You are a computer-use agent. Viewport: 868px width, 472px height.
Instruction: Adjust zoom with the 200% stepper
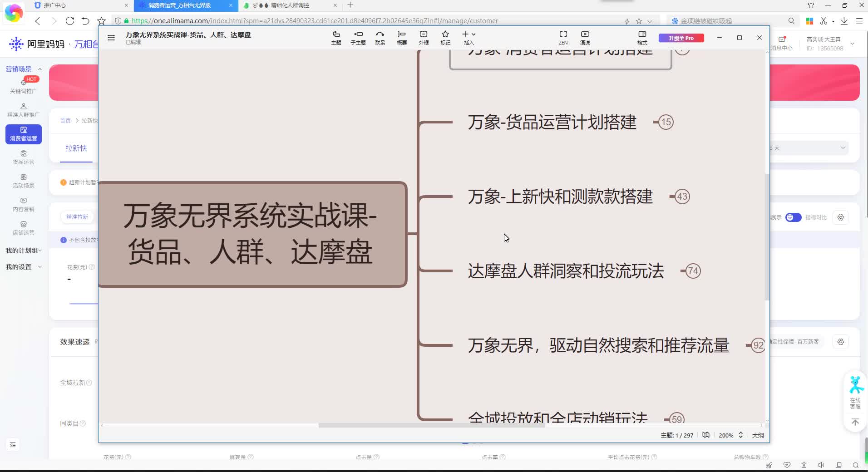[740, 435]
